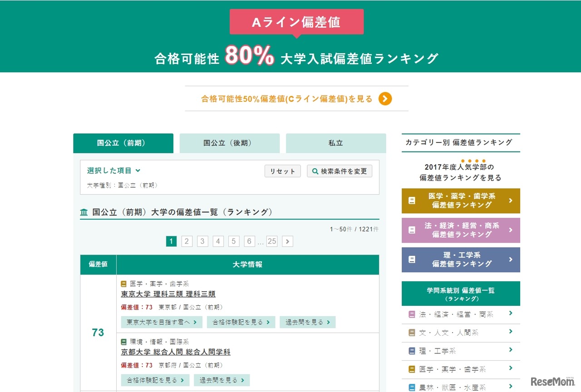Open 理・工学系 list row chevron
The height and width of the screenshot is (392, 581).
(x=511, y=350)
